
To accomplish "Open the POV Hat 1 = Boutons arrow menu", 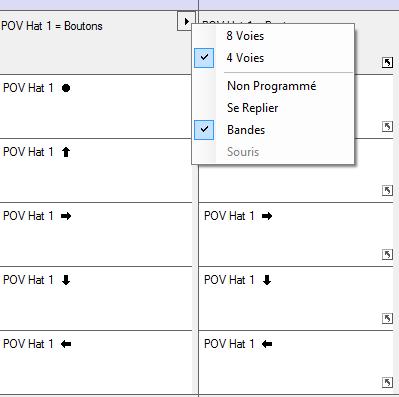I will pos(186,22).
